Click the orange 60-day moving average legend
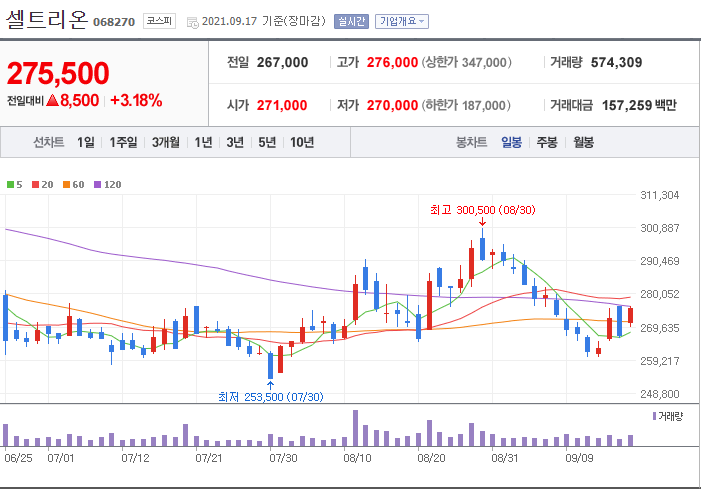 click(74, 185)
